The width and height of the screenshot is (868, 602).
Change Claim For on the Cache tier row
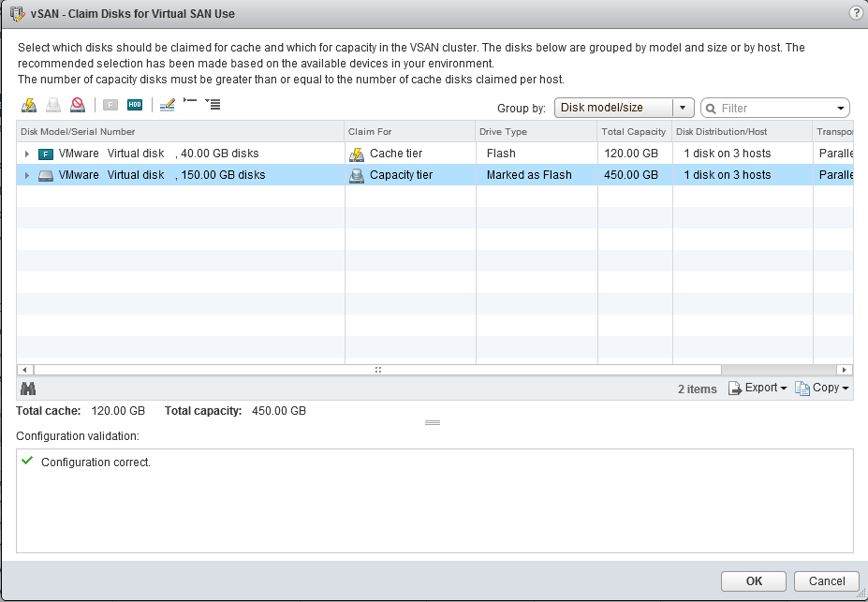[x=410, y=154]
